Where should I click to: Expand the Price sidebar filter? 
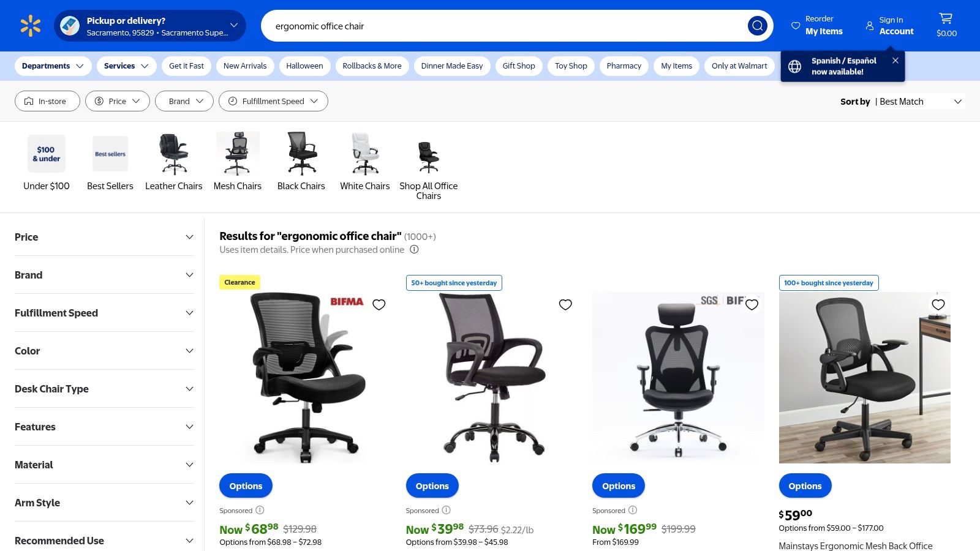pos(104,237)
